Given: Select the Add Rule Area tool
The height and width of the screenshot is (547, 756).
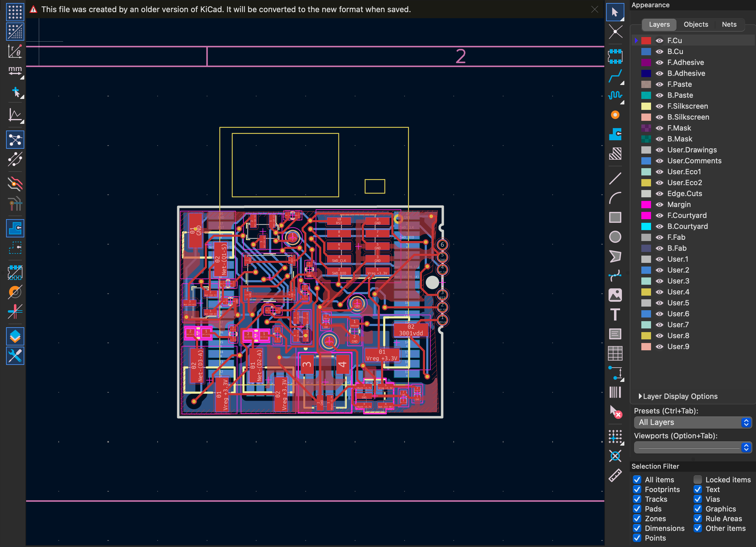Looking at the screenshot, I should click(615, 154).
